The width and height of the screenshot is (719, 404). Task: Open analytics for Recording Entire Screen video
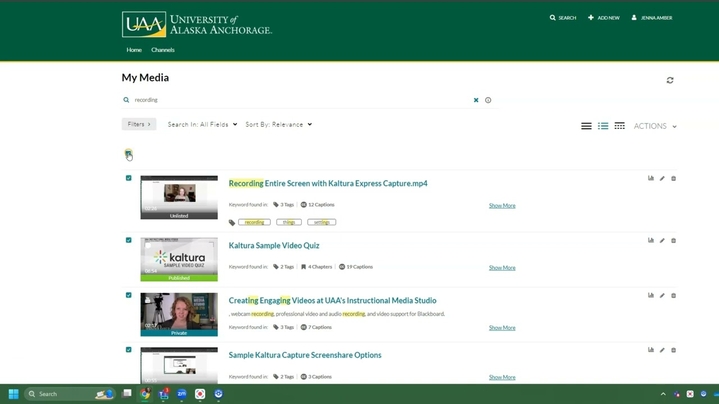(651, 178)
